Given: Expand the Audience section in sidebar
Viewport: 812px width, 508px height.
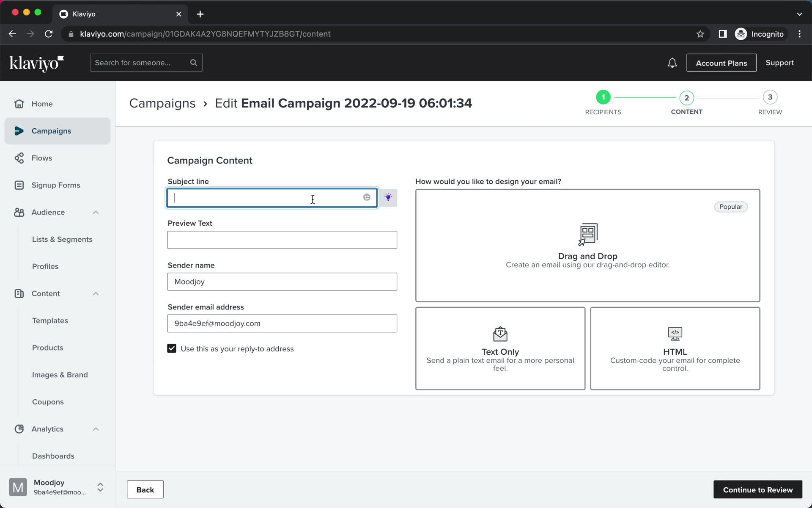Looking at the screenshot, I should tap(95, 212).
